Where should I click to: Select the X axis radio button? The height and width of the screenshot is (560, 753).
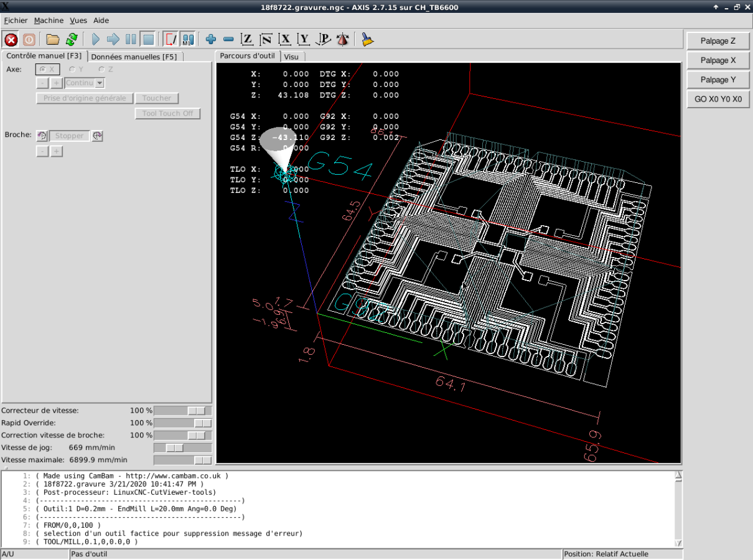42,70
